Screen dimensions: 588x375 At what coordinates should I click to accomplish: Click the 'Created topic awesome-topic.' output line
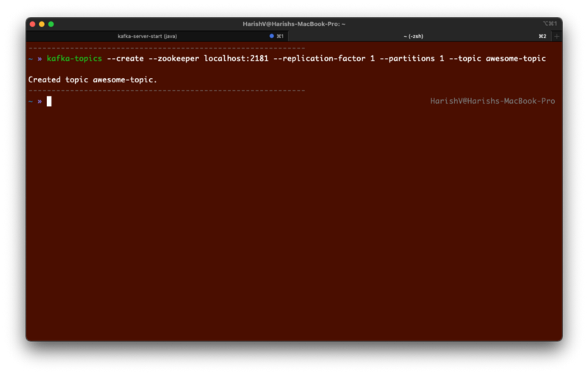93,79
